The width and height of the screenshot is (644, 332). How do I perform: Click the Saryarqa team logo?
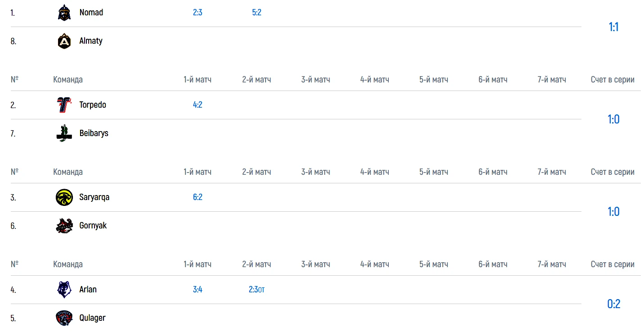point(64,197)
